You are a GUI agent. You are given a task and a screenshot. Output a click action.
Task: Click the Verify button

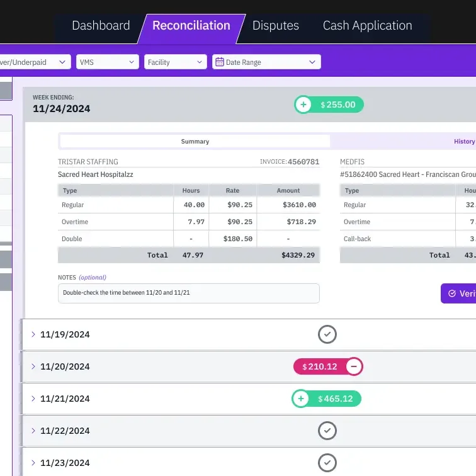pos(458,293)
